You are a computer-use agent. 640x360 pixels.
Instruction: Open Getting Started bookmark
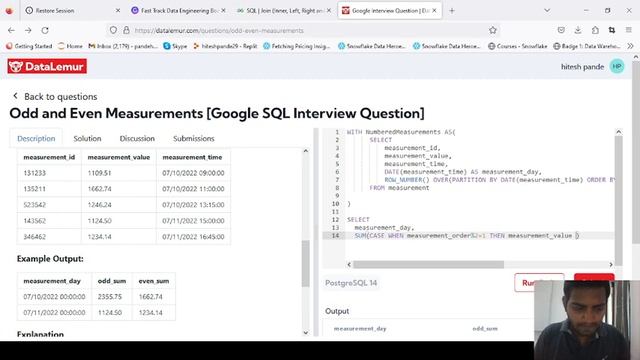(29, 46)
